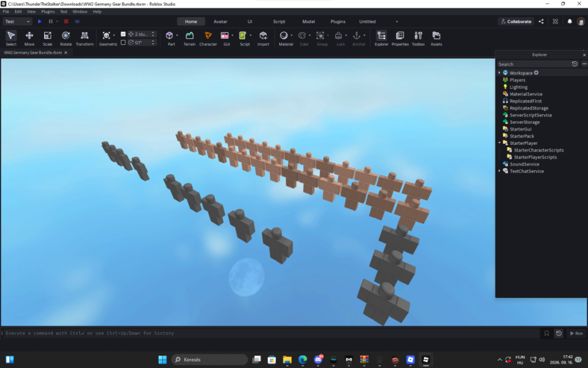Open the Terrain editor

tap(189, 38)
